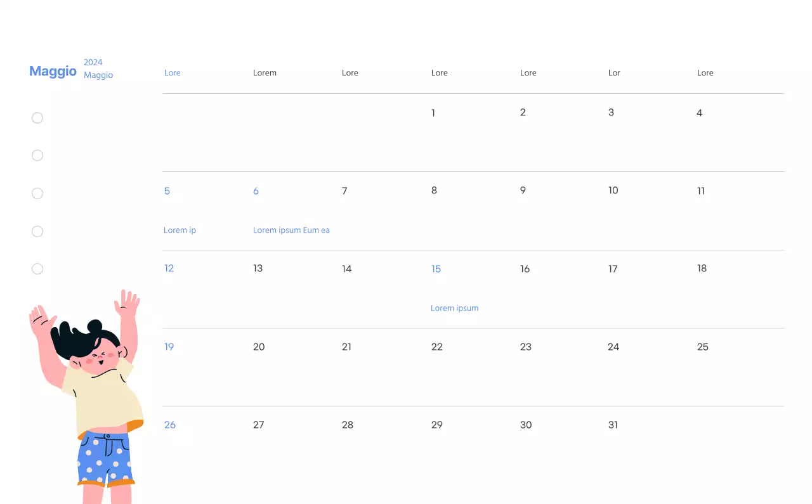Select the second circle marker in the sidebar
This screenshot has height=504, width=812.
(x=37, y=155)
